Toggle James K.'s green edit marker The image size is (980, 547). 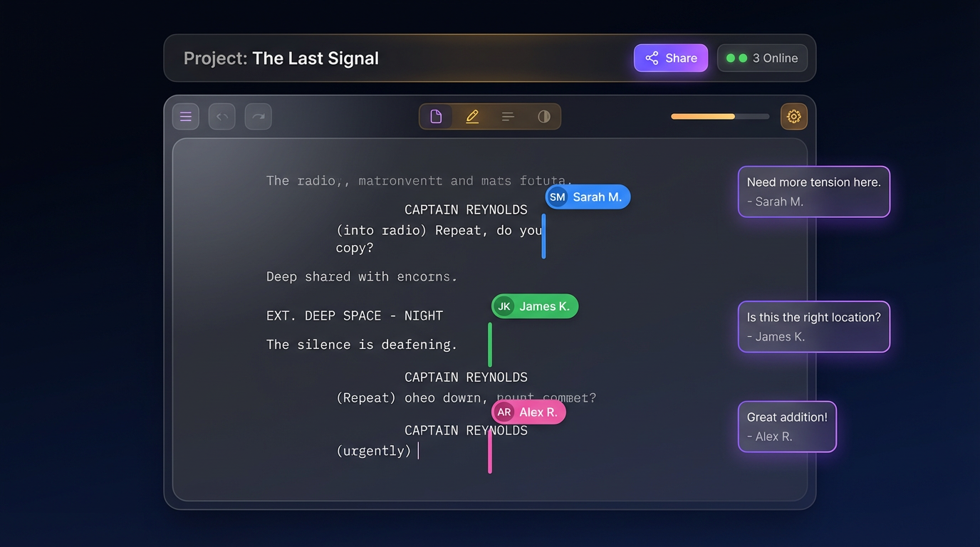tap(489, 344)
